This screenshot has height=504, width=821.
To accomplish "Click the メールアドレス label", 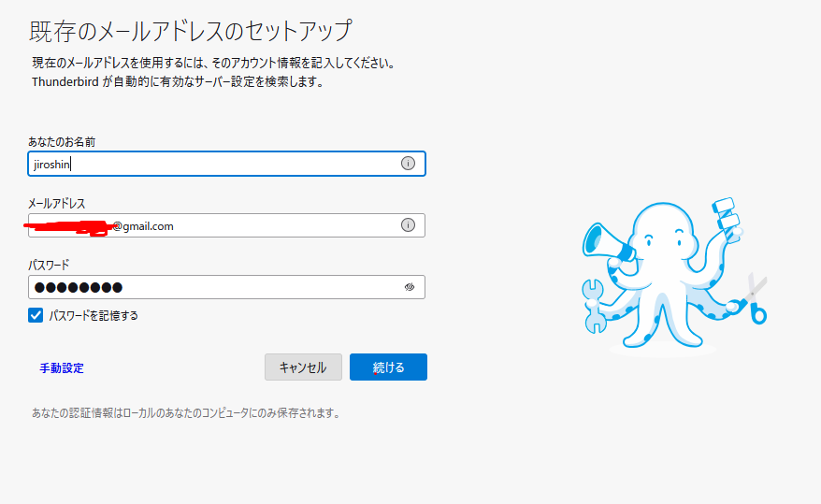I will tap(57, 204).
